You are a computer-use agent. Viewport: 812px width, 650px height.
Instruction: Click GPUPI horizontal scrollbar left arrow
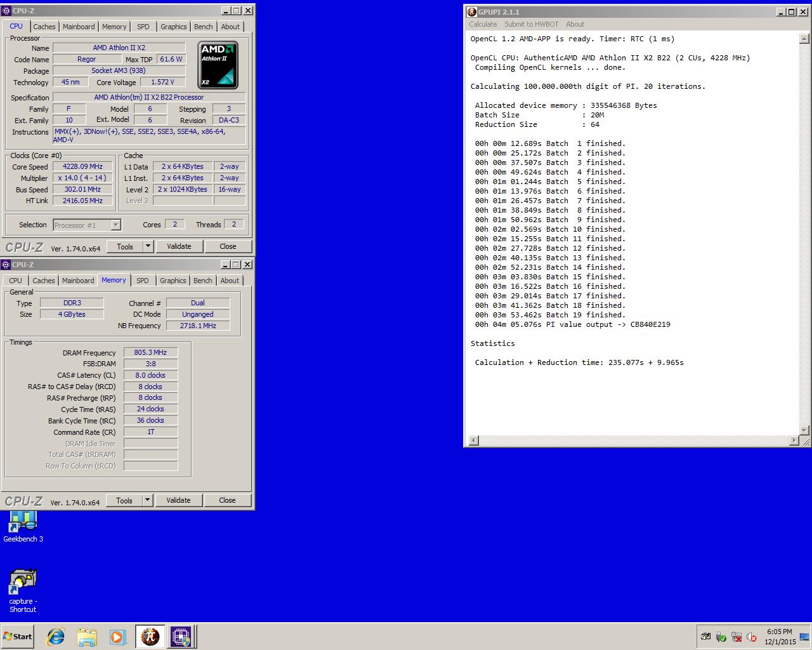474,440
